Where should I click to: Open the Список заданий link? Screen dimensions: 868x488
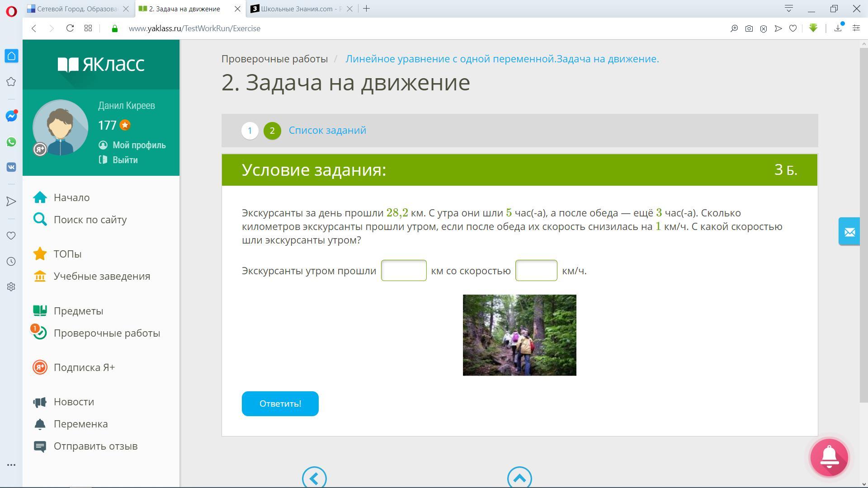click(x=327, y=130)
